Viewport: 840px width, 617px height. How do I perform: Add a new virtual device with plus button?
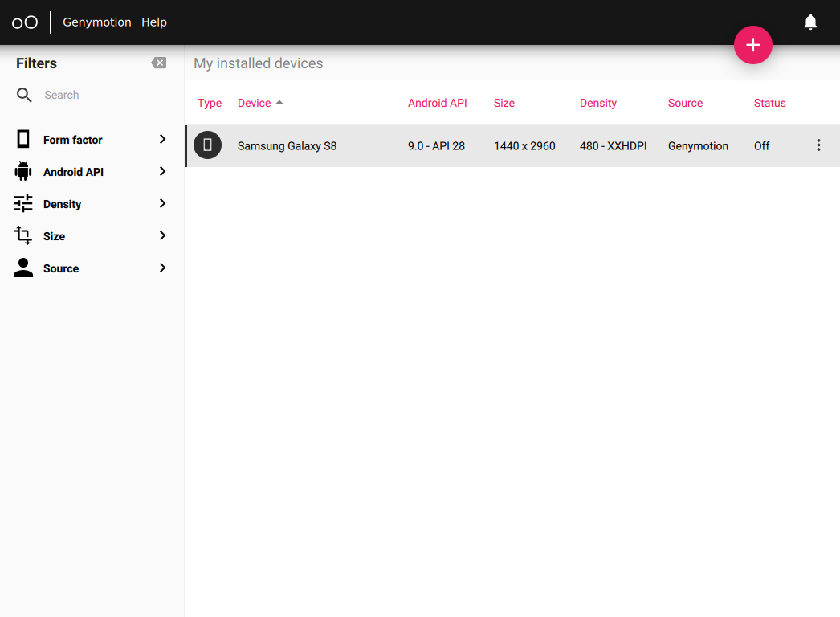pyautogui.click(x=752, y=45)
